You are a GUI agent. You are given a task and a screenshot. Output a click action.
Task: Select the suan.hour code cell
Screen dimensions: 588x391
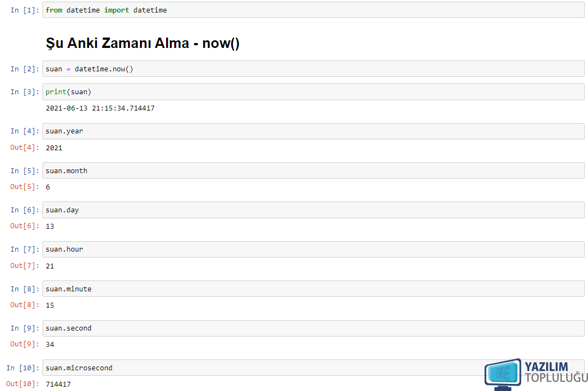point(314,249)
